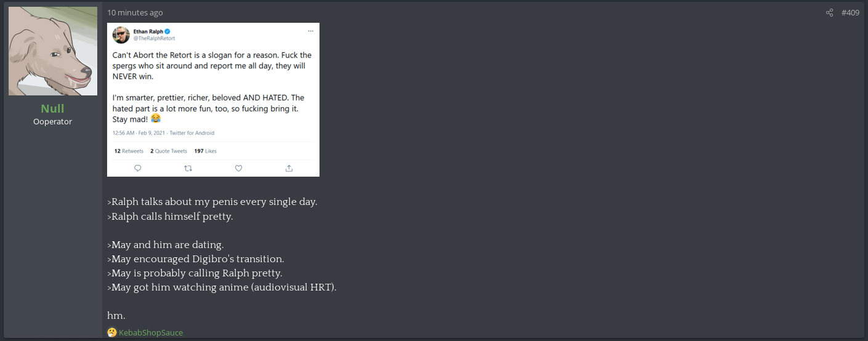
Task: Click the heart like icon in the tweet
Action: pos(238,168)
